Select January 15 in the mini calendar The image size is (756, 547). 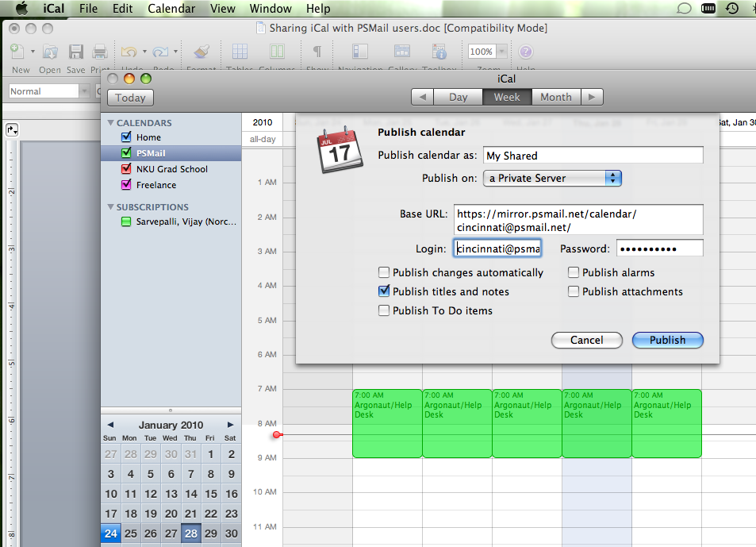[211, 494]
